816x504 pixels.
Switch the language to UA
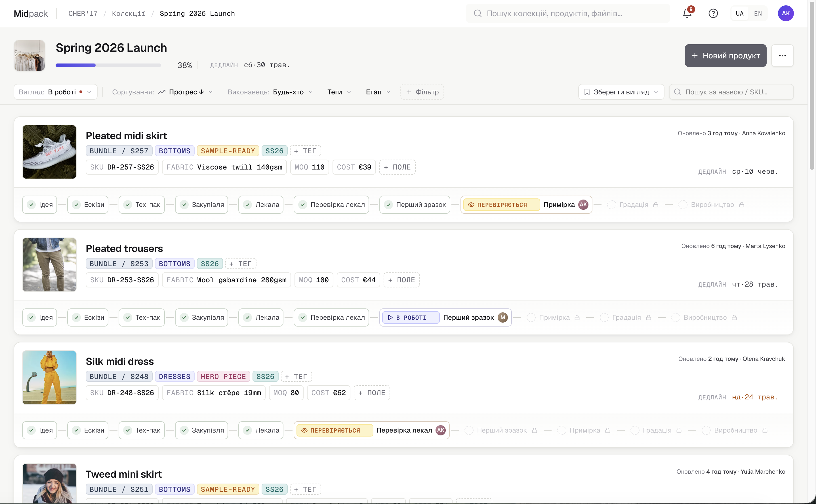click(x=740, y=13)
